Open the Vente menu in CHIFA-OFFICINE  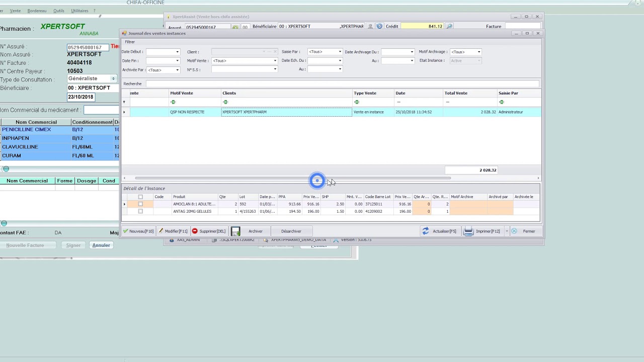click(15, 11)
